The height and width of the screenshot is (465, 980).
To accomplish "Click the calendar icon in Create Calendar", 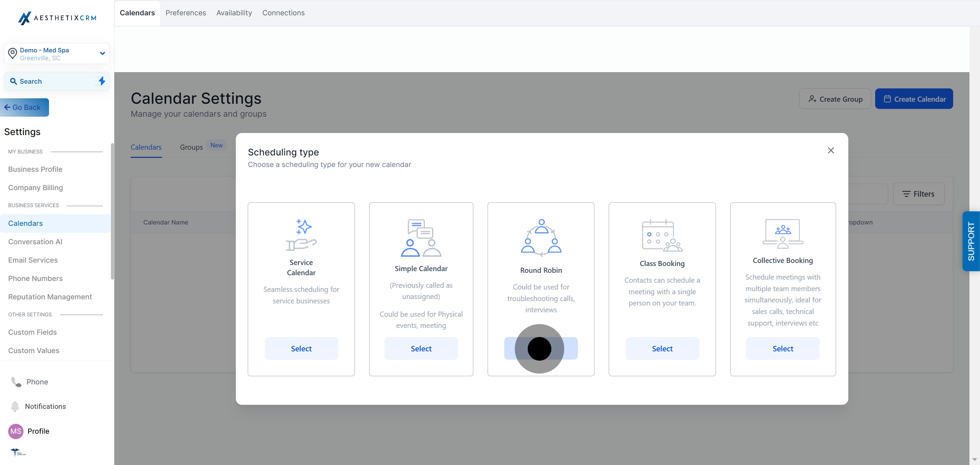I will point(887,99).
